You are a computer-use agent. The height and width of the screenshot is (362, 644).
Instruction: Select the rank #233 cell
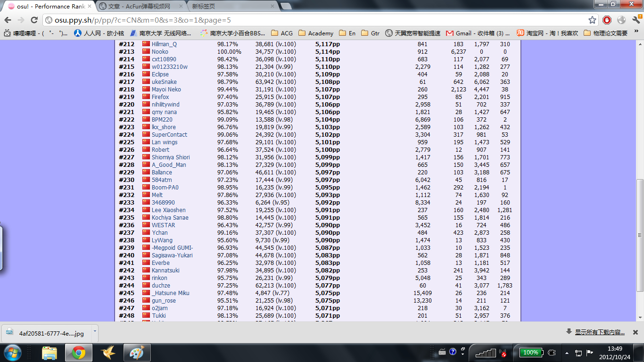point(127,202)
